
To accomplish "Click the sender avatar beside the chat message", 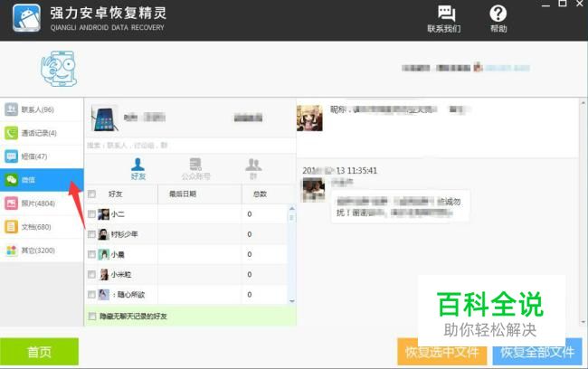I will tap(314, 189).
